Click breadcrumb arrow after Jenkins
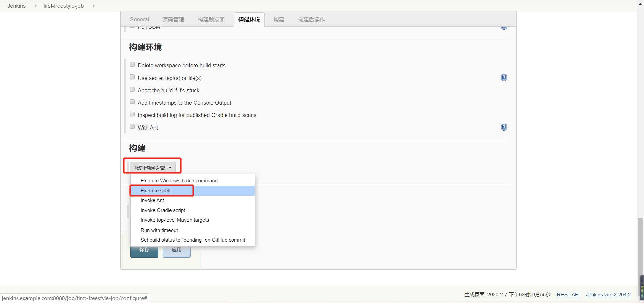This screenshot has height=303, width=644. tap(36, 6)
